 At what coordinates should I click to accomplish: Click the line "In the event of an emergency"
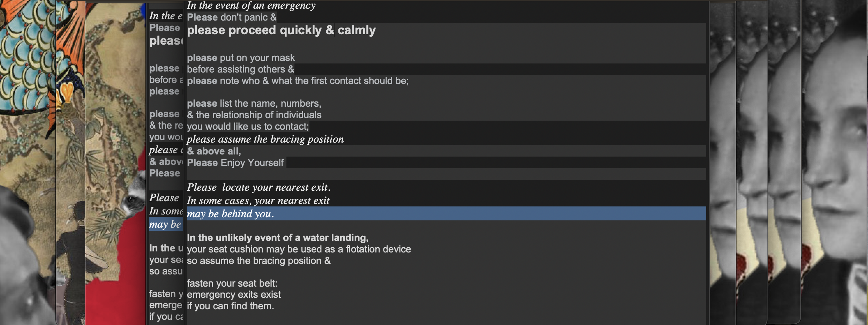pos(251,6)
